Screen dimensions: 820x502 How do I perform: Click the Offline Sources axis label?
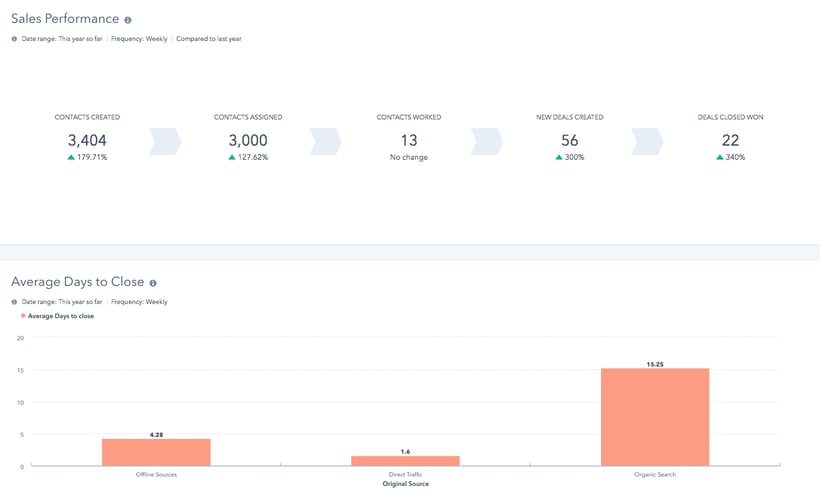coord(156,474)
